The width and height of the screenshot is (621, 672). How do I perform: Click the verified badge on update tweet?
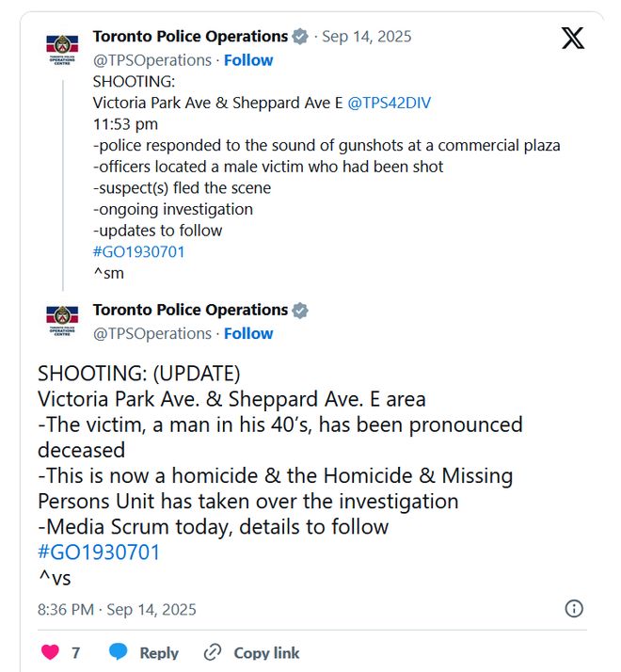tap(300, 311)
